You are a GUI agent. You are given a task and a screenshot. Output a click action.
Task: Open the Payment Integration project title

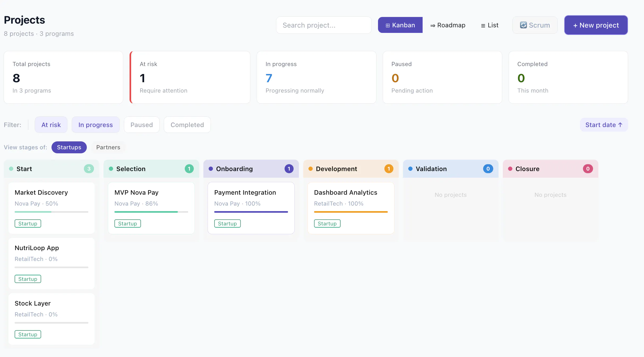pos(245,192)
